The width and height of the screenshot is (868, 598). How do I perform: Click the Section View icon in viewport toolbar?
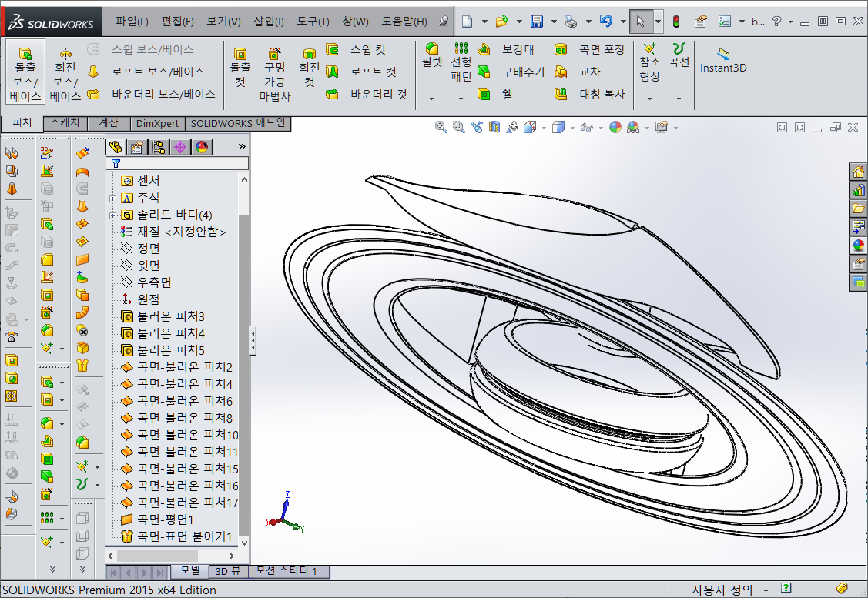(494, 127)
